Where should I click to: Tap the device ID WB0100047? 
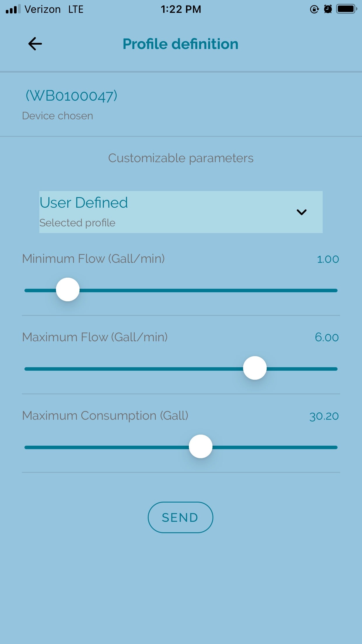click(71, 96)
